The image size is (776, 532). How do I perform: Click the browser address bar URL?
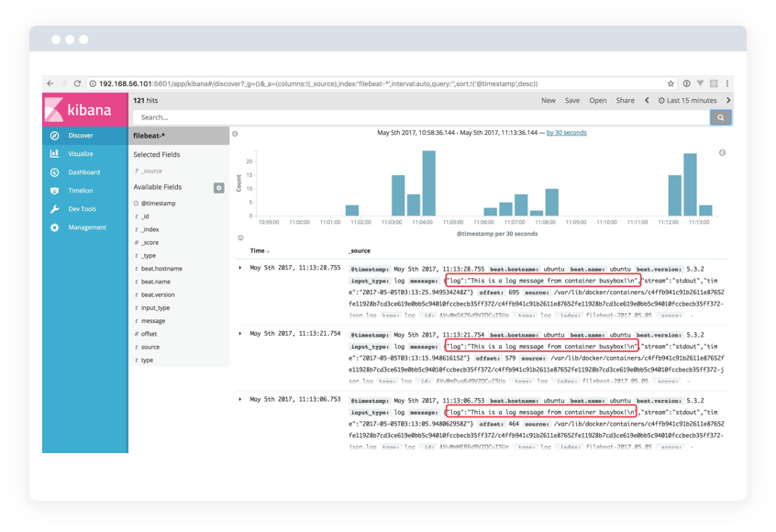(x=318, y=83)
